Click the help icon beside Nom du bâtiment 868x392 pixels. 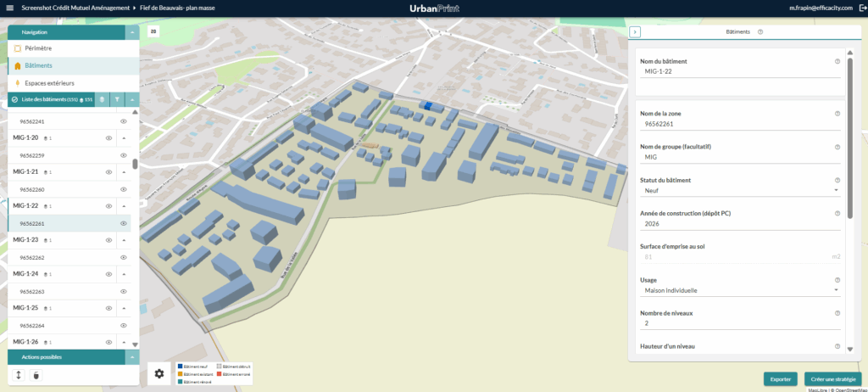(x=837, y=61)
